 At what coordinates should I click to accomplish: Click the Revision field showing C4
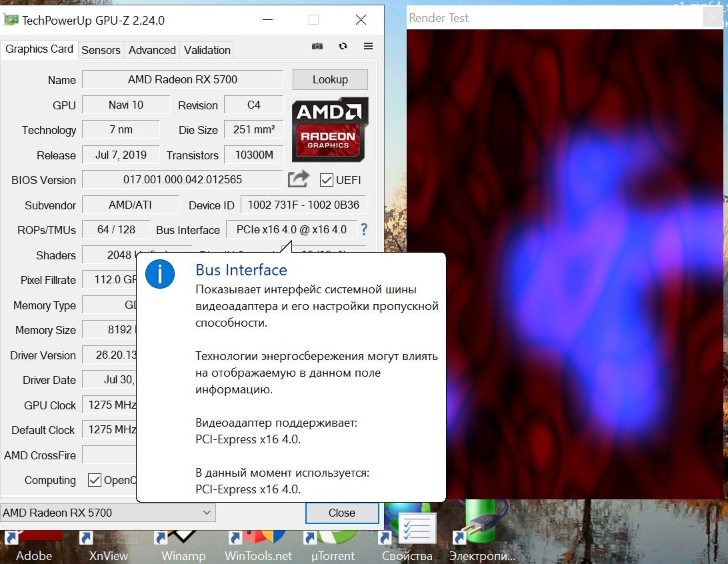tap(253, 105)
